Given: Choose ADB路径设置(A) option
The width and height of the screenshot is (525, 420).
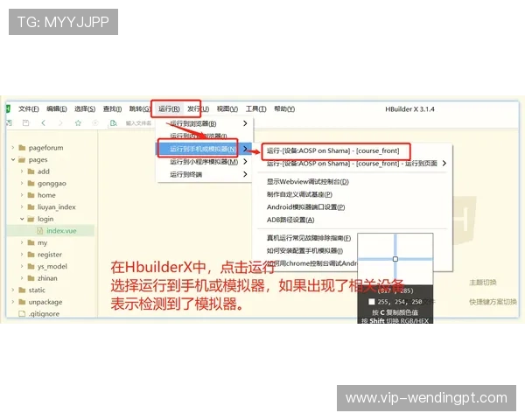Looking at the screenshot, I should point(290,220).
